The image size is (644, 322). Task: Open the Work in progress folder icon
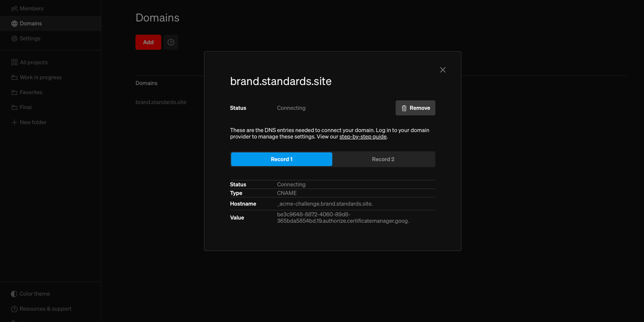14,77
